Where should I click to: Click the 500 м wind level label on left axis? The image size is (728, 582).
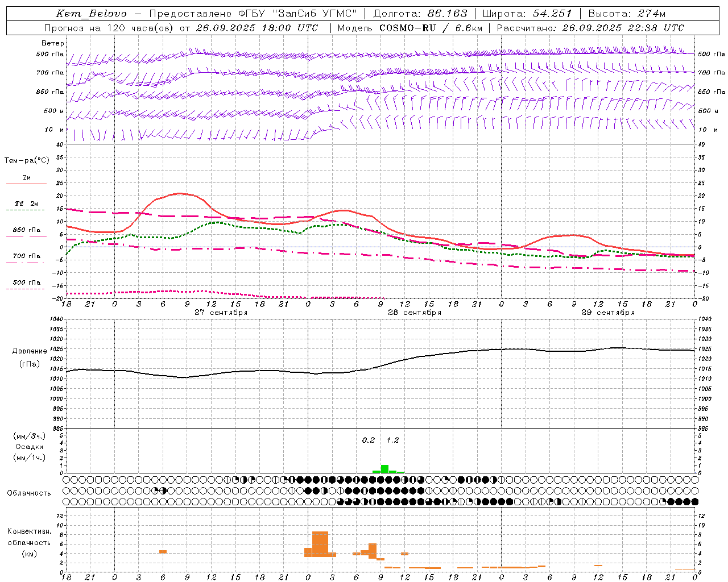(x=54, y=111)
